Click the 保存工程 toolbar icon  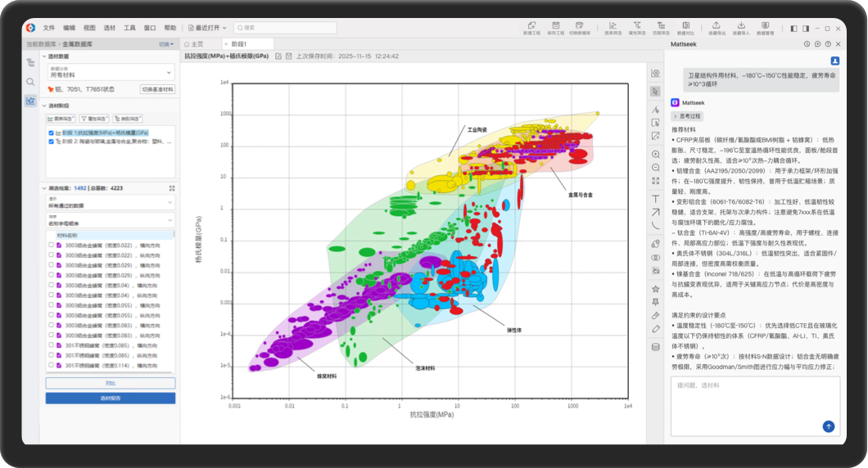tap(555, 28)
